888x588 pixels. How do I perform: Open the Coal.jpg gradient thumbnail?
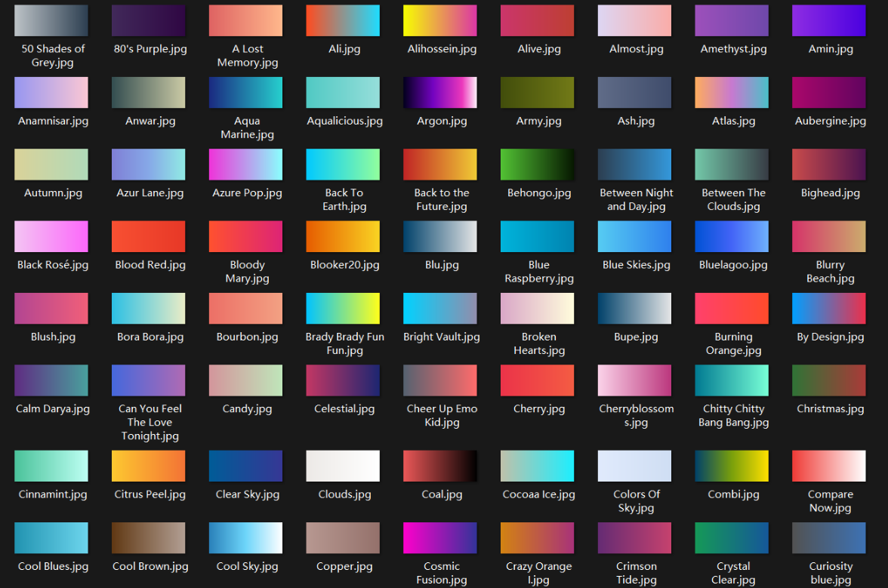tap(440, 466)
